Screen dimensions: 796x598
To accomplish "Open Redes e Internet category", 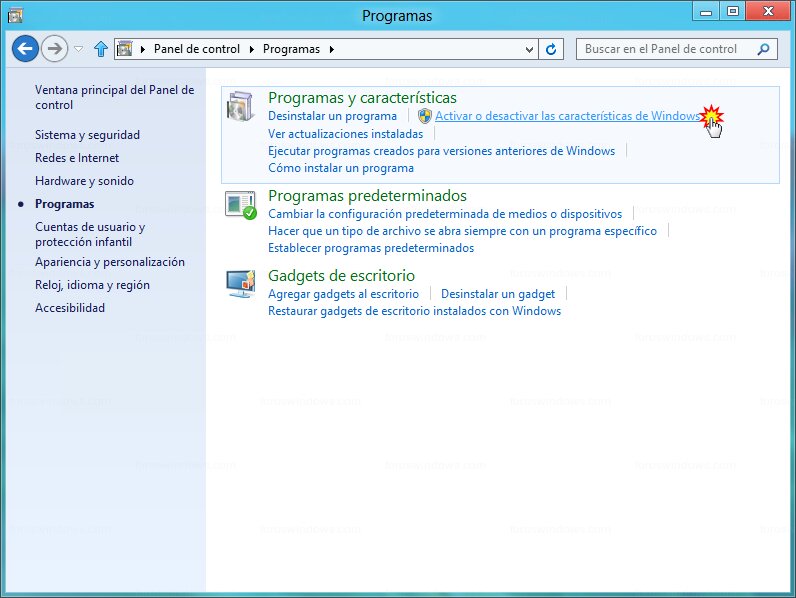I will point(77,158).
